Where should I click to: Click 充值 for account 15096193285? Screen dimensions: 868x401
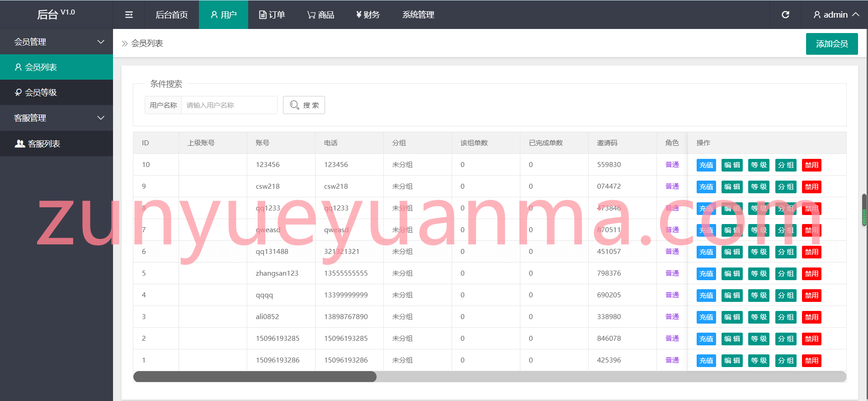click(706, 339)
